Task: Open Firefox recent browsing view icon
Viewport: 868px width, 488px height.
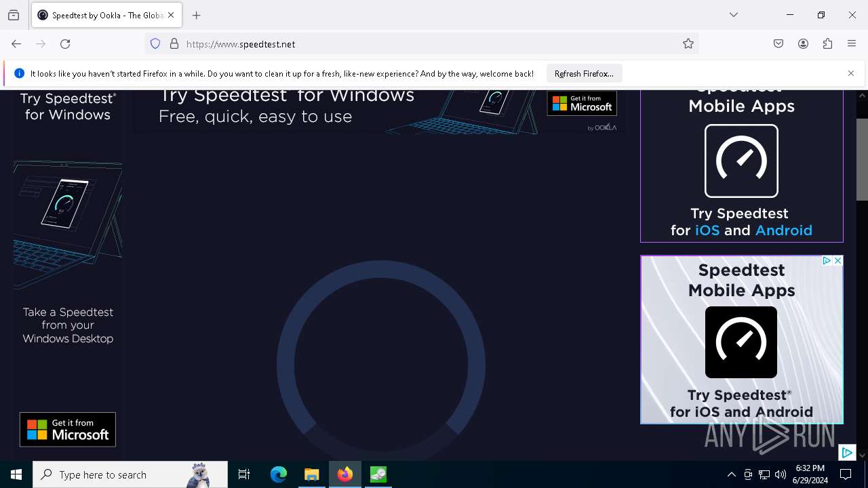Action: [x=14, y=15]
